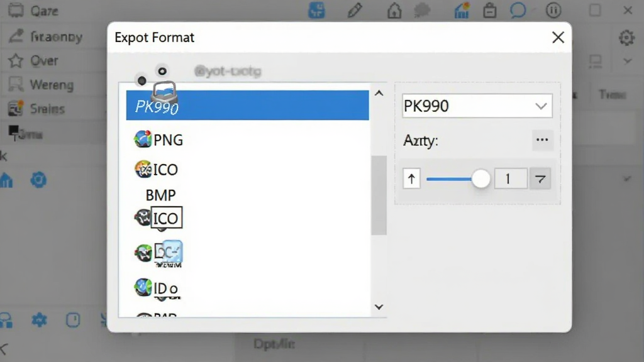Open the home icon in top toolbar
This screenshot has height=362, width=644.
(x=394, y=10)
